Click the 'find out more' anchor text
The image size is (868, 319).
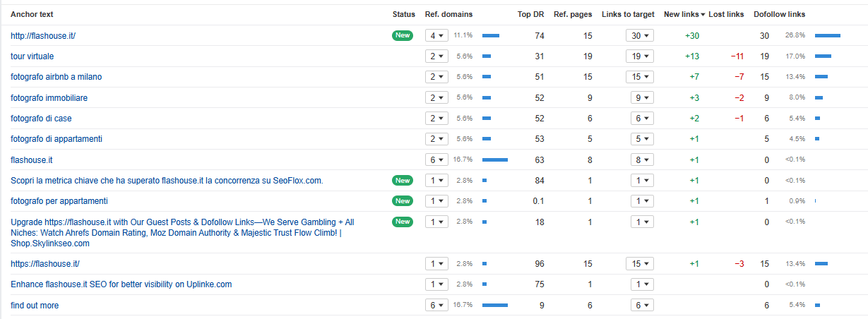pos(35,306)
